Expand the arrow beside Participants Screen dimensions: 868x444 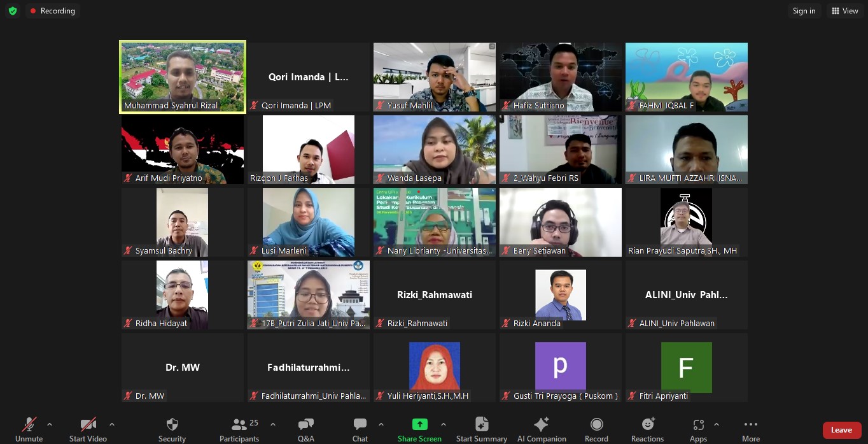(x=273, y=424)
